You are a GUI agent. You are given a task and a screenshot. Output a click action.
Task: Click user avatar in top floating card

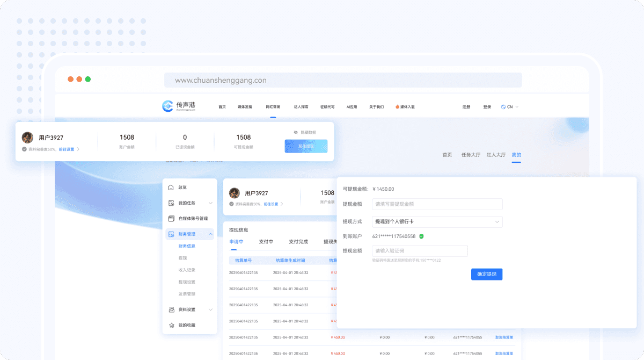coord(27,138)
